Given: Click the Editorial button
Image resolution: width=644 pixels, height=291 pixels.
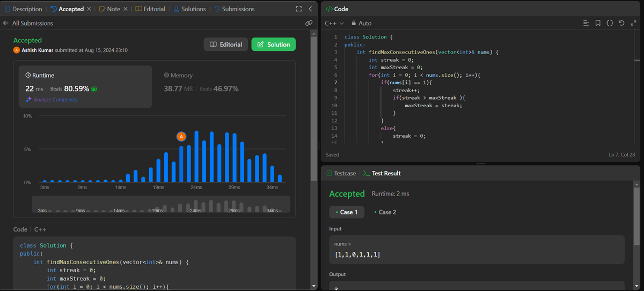Looking at the screenshot, I should (x=225, y=44).
